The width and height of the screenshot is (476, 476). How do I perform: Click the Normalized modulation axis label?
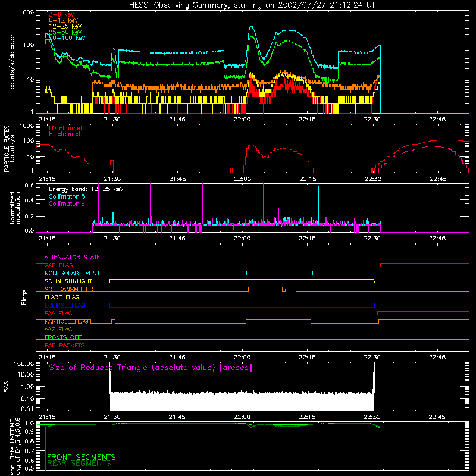click(15, 208)
